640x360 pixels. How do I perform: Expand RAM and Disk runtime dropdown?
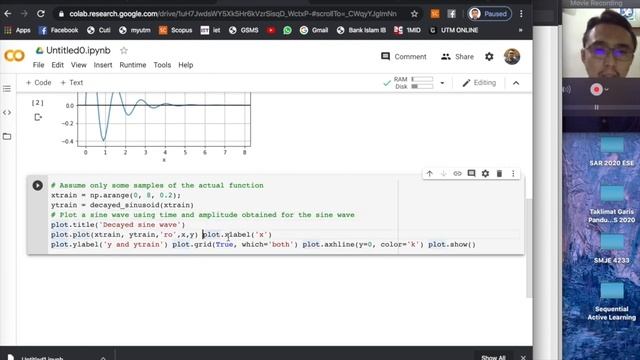coord(442,83)
